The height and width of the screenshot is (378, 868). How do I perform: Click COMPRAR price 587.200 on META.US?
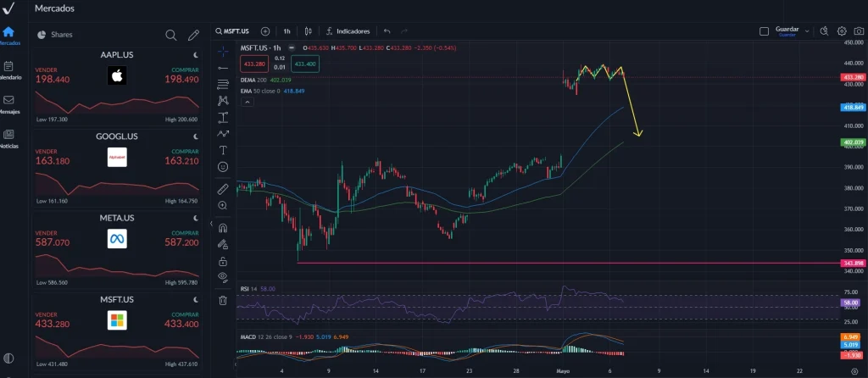[181, 242]
